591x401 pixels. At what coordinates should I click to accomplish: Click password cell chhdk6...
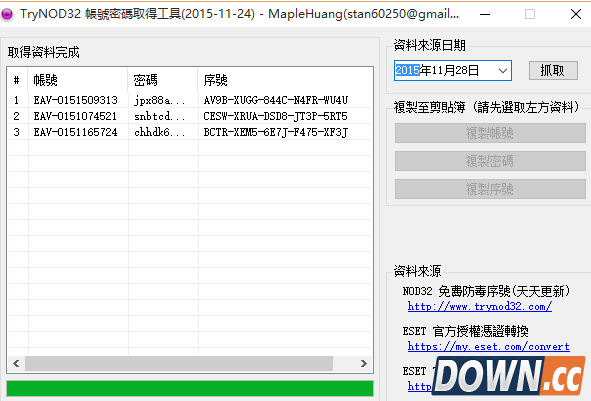tap(159, 132)
